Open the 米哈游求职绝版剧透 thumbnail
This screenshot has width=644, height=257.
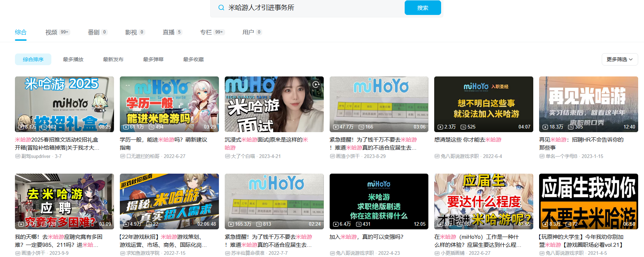coord(379,201)
